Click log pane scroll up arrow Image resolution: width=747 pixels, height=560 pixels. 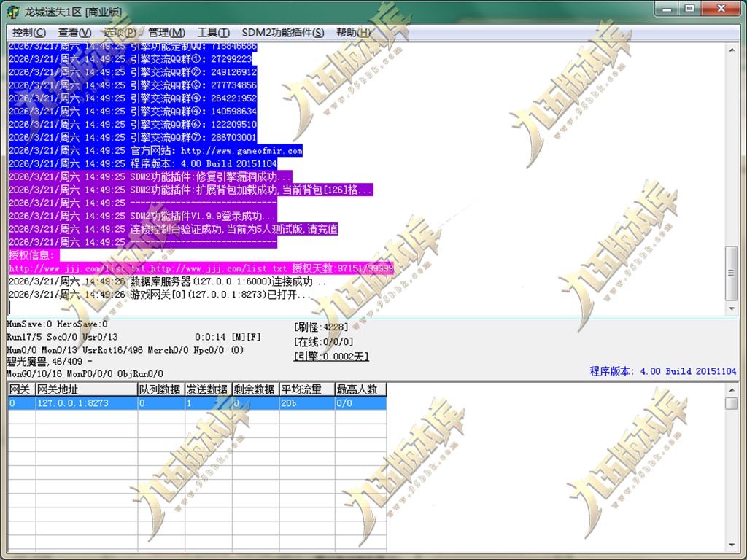[732, 50]
